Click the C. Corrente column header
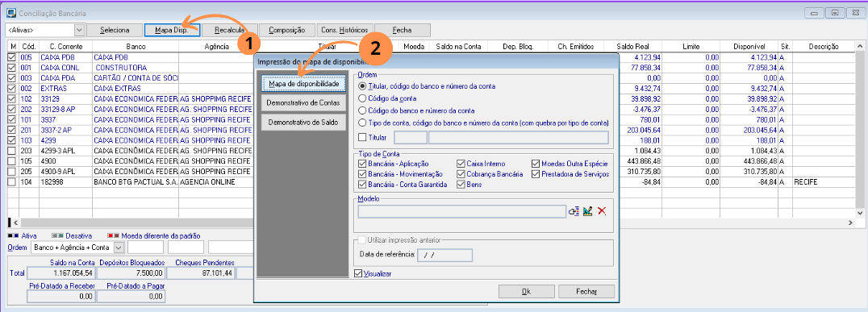Viewport: 868px width, 312px height. (66, 47)
